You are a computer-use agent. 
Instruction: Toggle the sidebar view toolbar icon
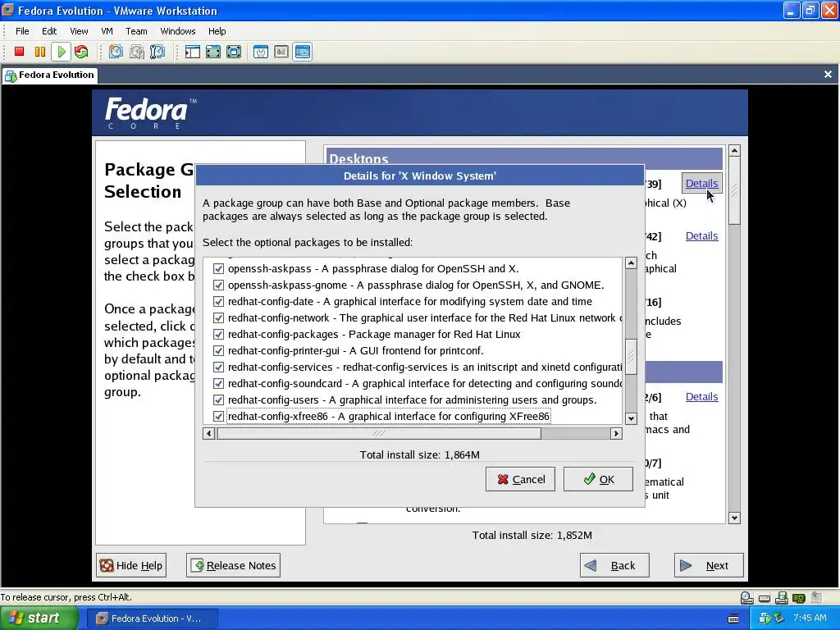coord(192,52)
